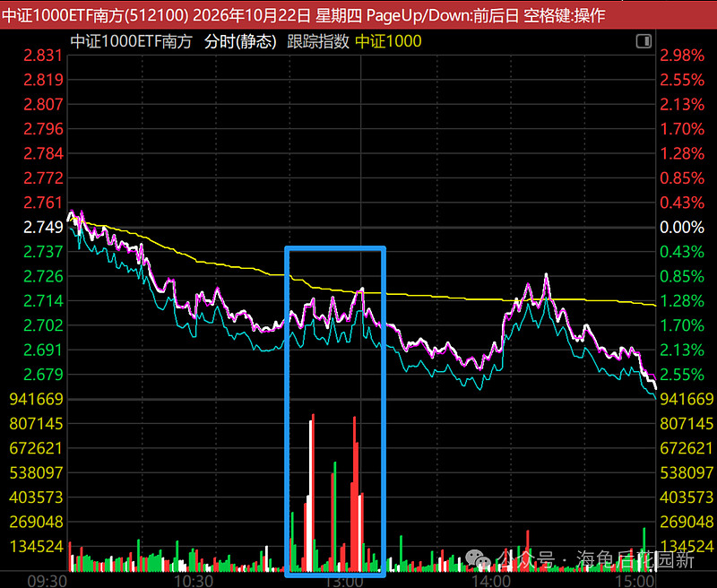Click the 09:30 time axis label
The width and height of the screenshot is (717, 588).
(x=48, y=581)
